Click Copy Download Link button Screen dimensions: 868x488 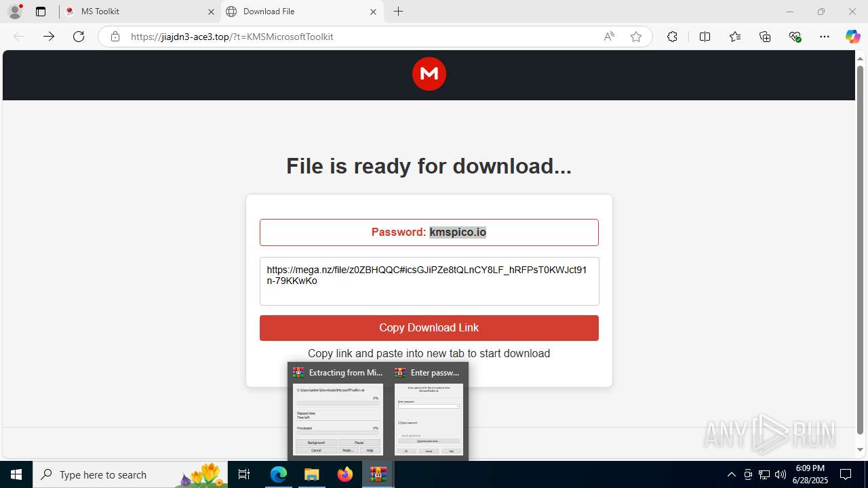point(429,328)
